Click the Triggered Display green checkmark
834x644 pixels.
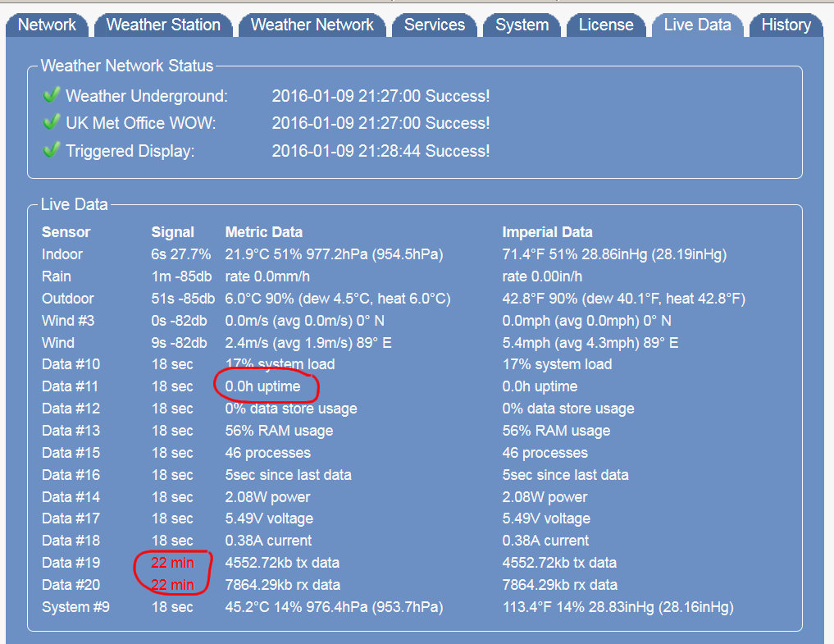pyautogui.click(x=52, y=150)
